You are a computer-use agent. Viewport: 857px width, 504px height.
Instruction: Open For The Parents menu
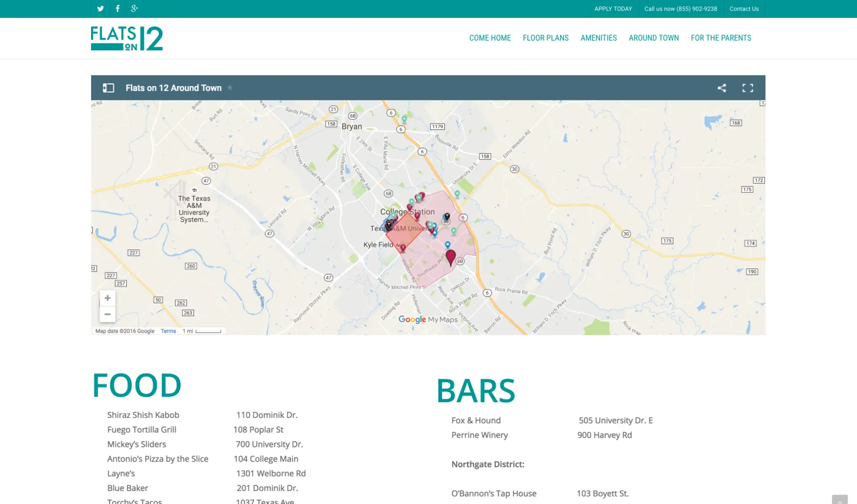click(x=721, y=38)
